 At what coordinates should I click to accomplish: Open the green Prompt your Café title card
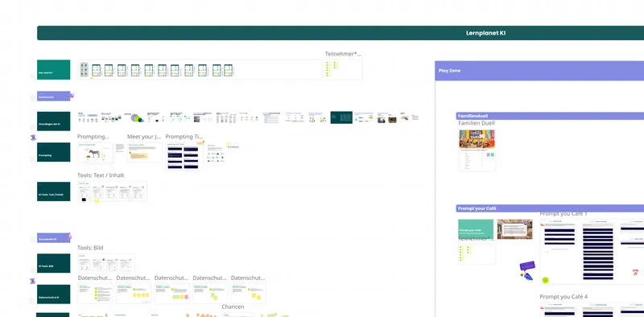(476, 229)
